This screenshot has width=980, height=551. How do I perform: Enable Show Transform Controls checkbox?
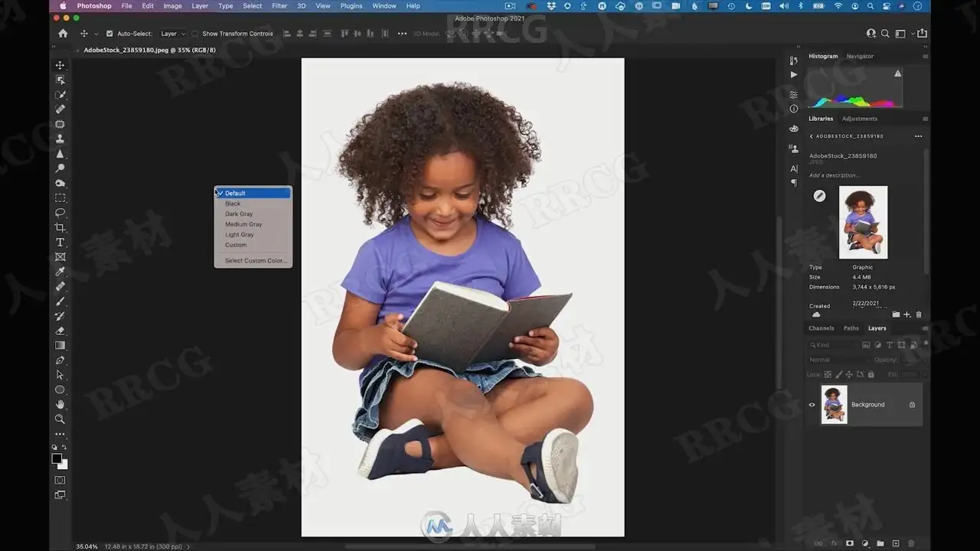[194, 34]
